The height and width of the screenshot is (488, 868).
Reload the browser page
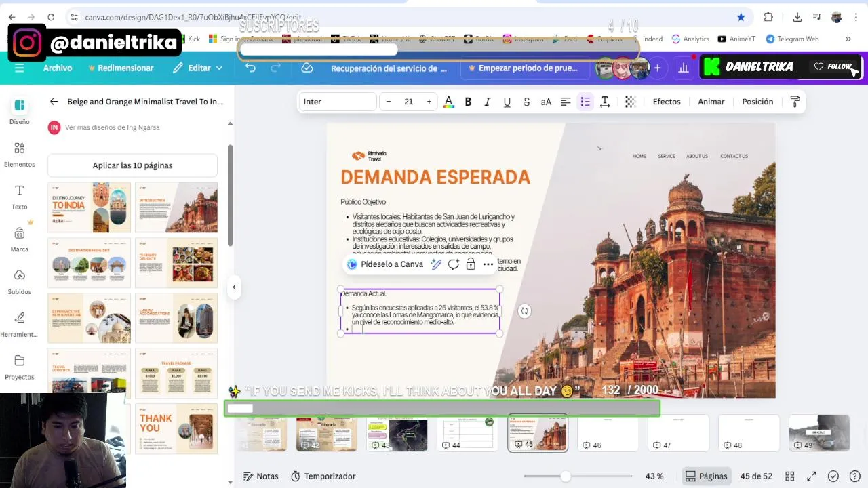51,17
